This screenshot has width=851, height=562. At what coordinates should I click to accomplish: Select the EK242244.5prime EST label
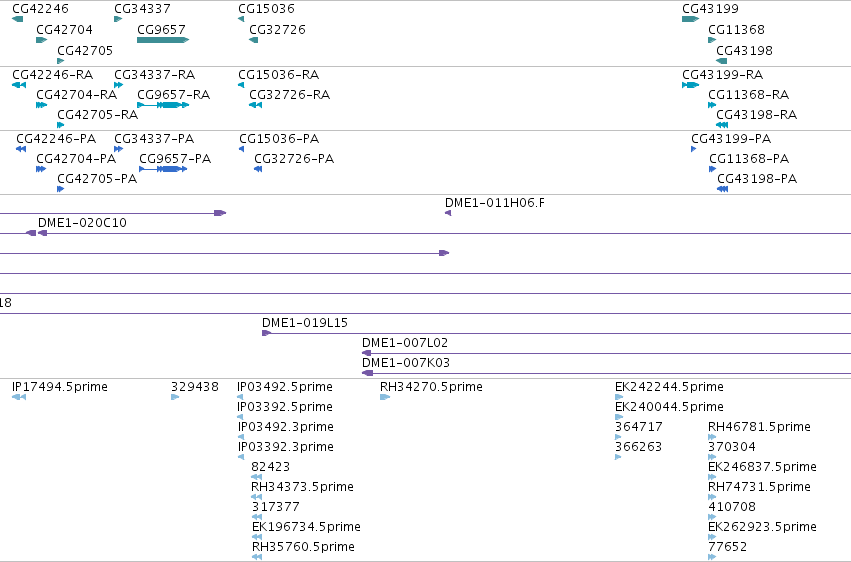[669, 387]
